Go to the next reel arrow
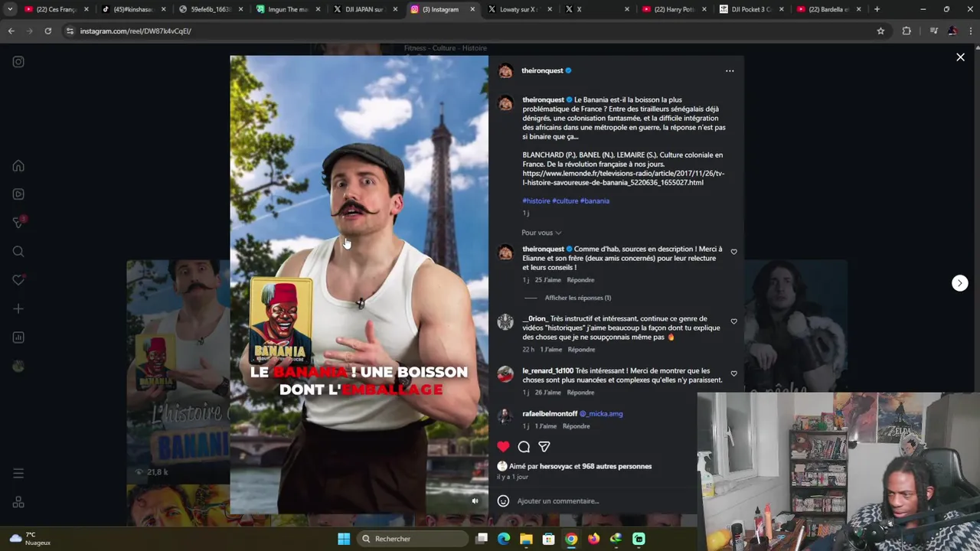The height and width of the screenshot is (551, 980). (x=959, y=283)
